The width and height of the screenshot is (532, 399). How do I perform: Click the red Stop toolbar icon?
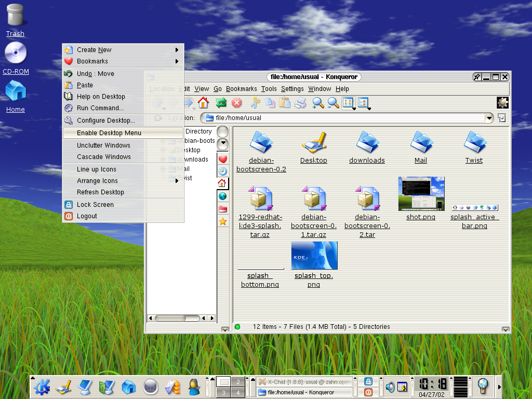(236, 103)
